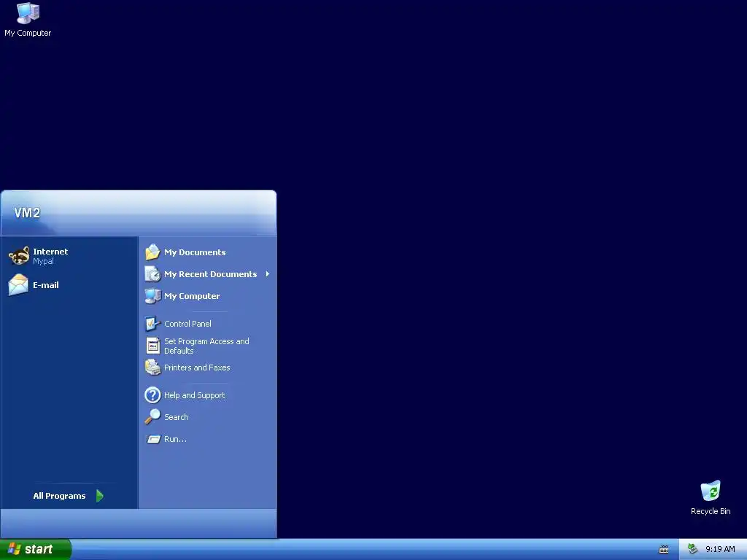Click the My Recent Documents icon
This screenshot has width=747, height=560.
pyautogui.click(x=153, y=274)
